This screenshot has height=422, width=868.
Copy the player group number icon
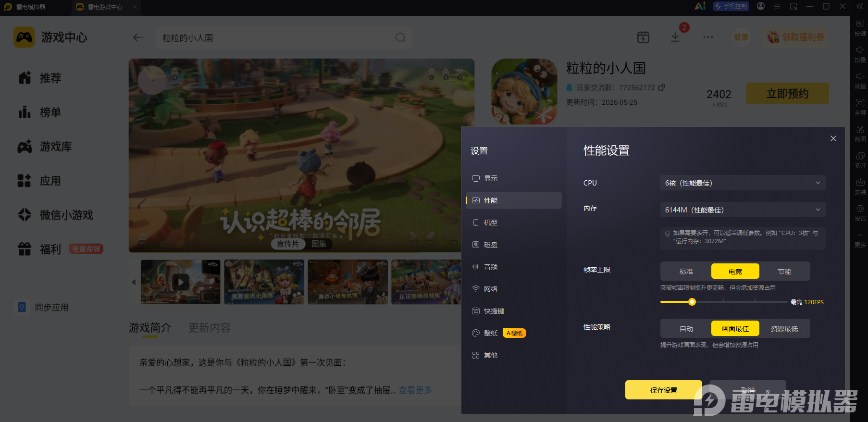click(661, 87)
